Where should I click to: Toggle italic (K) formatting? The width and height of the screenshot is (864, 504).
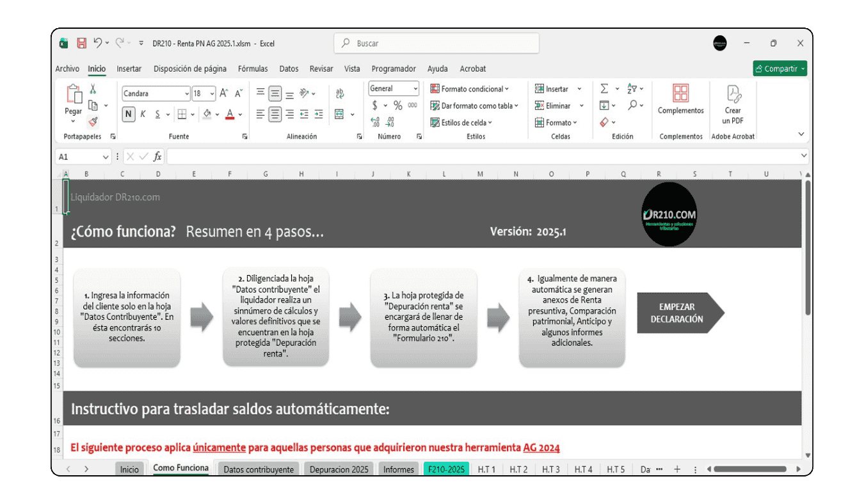coord(143,114)
